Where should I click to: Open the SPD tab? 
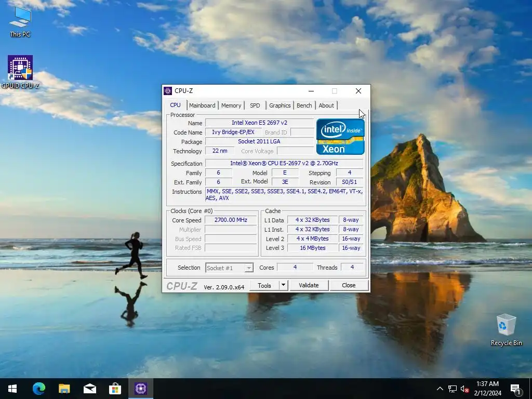tap(255, 105)
